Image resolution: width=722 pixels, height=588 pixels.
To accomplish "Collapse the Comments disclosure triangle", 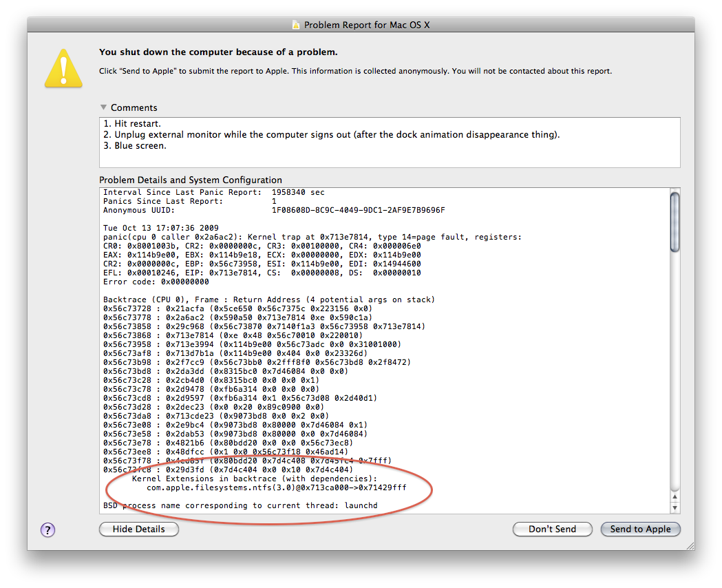I will pyautogui.click(x=104, y=107).
